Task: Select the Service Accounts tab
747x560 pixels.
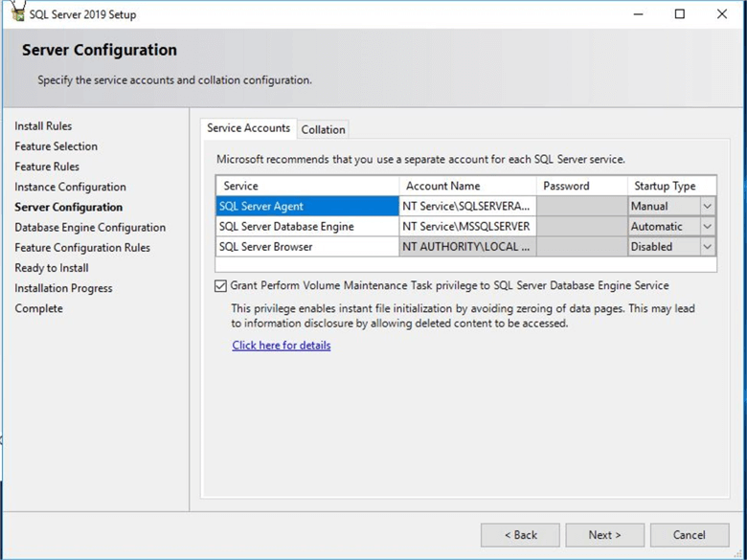Action: 248,128
